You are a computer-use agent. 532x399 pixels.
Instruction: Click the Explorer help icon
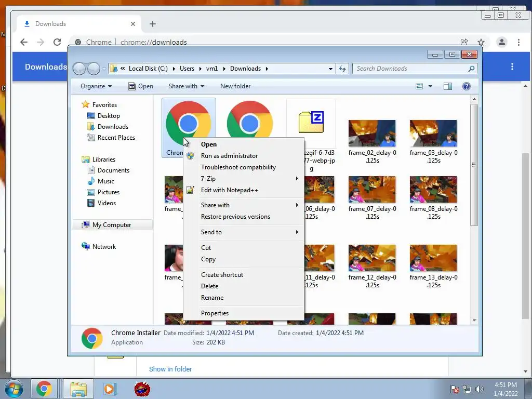coord(467,86)
